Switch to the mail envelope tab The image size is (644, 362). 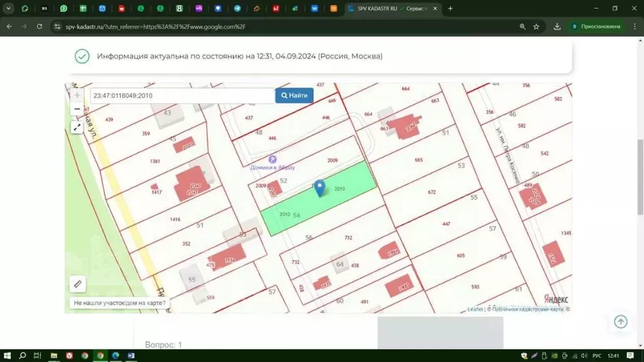(x=103, y=8)
